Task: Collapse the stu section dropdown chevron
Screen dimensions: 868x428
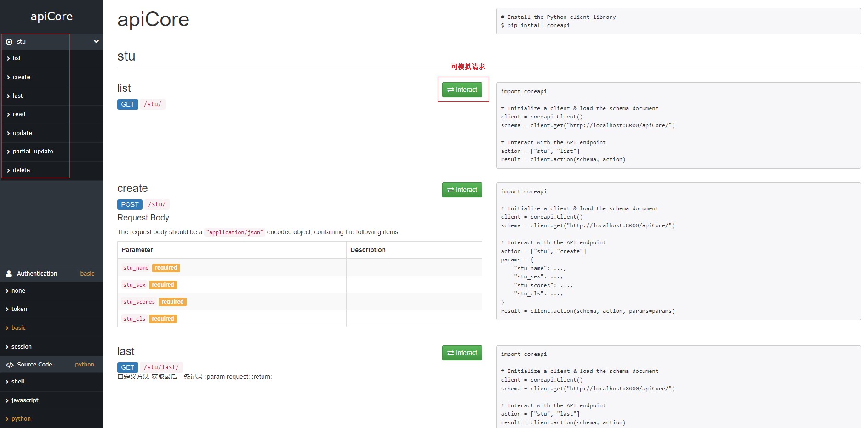Action: click(x=96, y=41)
